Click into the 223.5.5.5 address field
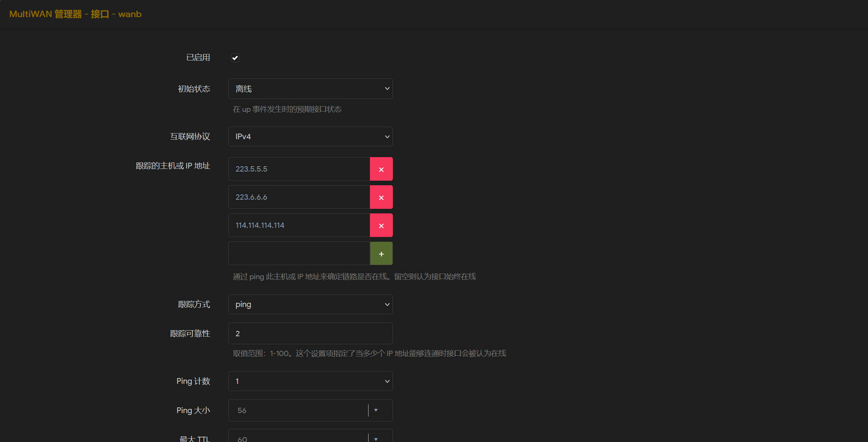Viewport: 868px width, 442px height. tap(299, 169)
